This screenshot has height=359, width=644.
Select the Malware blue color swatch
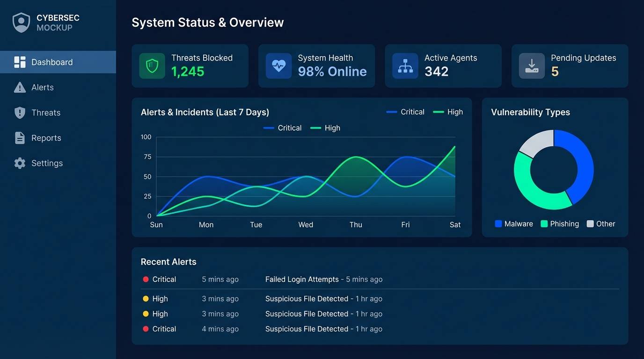[498, 224]
